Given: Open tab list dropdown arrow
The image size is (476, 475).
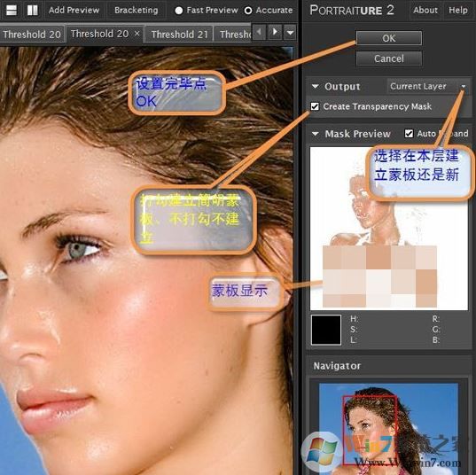Looking at the screenshot, I should [290, 32].
